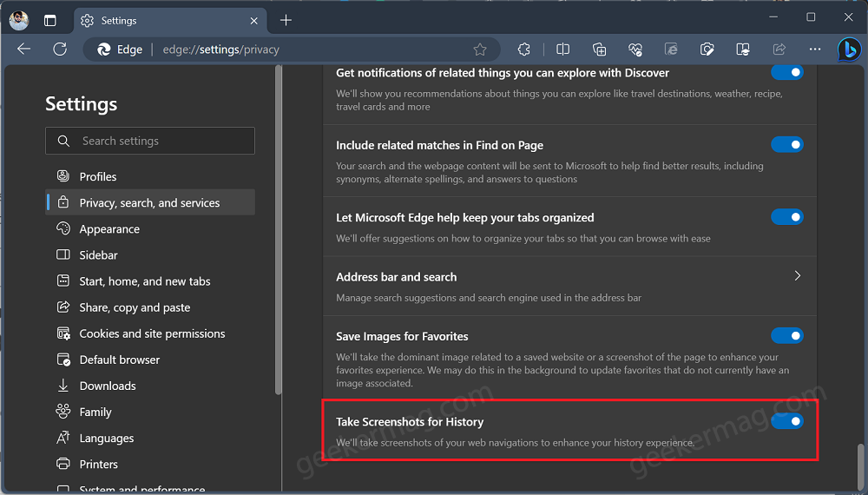Go to Sidebar settings

150,254
